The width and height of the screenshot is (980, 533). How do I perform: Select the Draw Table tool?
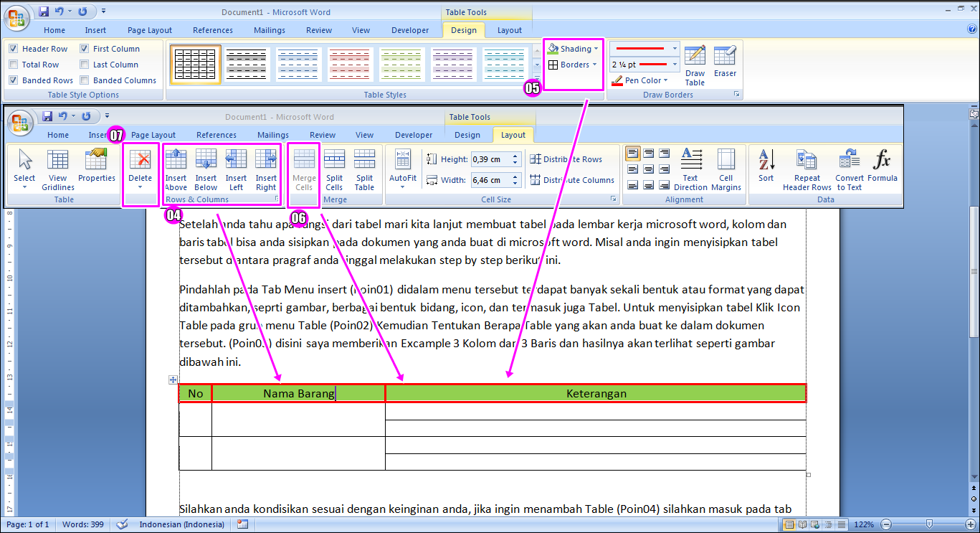[x=695, y=66]
